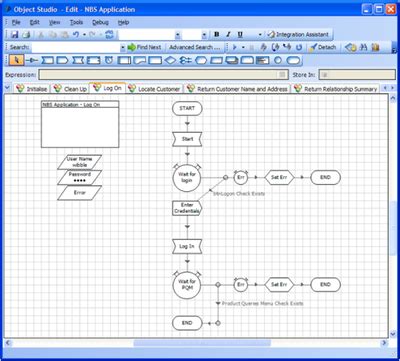
Task: Click the vertical scrollbar thumb
Action: [x=393, y=228]
